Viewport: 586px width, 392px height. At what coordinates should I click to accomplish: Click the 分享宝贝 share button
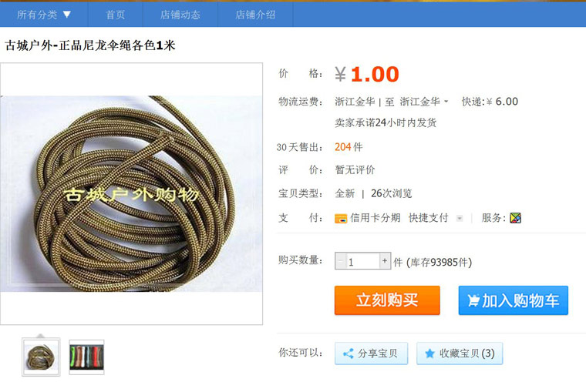pos(371,353)
